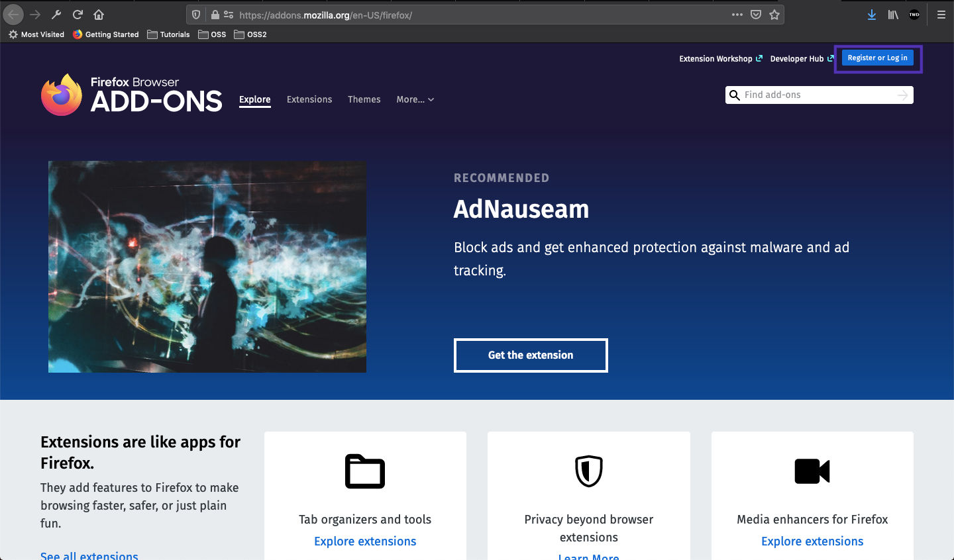Click the search magnifier icon
The height and width of the screenshot is (560, 954).
(x=734, y=95)
